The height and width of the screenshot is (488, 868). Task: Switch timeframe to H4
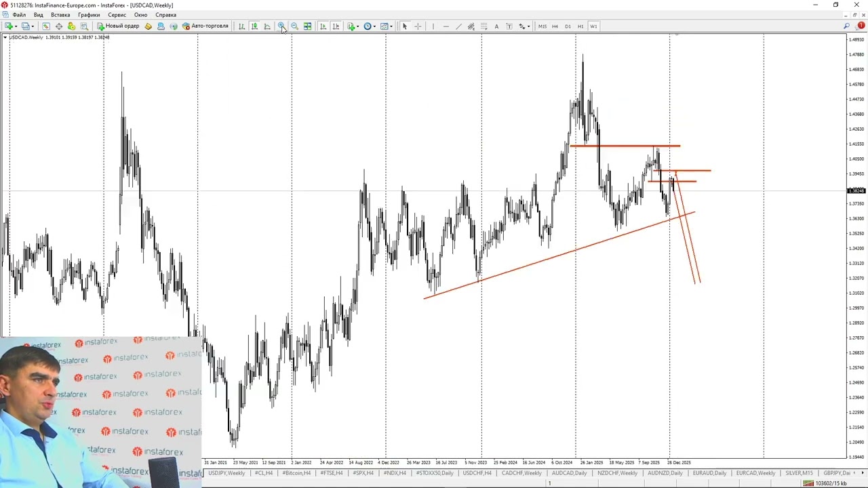(x=555, y=26)
